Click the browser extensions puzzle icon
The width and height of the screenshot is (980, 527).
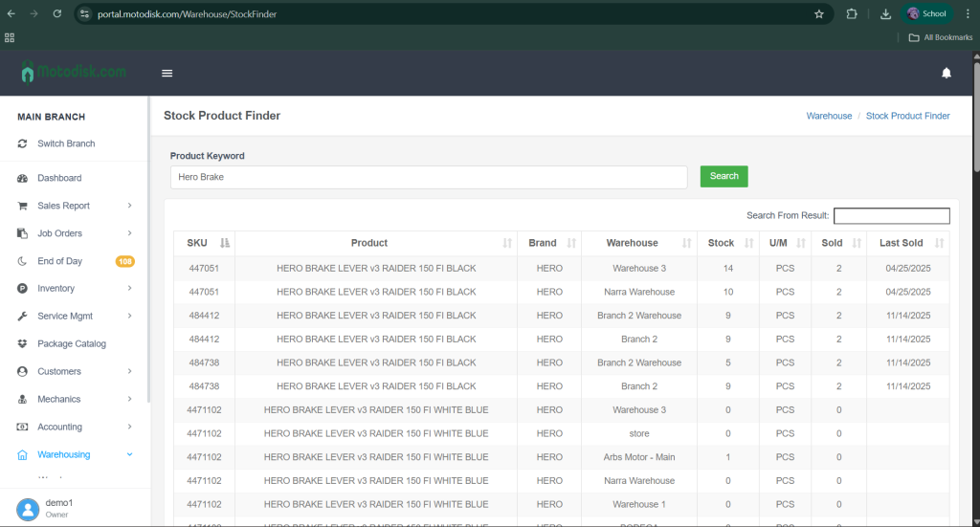pyautogui.click(x=852, y=14)
